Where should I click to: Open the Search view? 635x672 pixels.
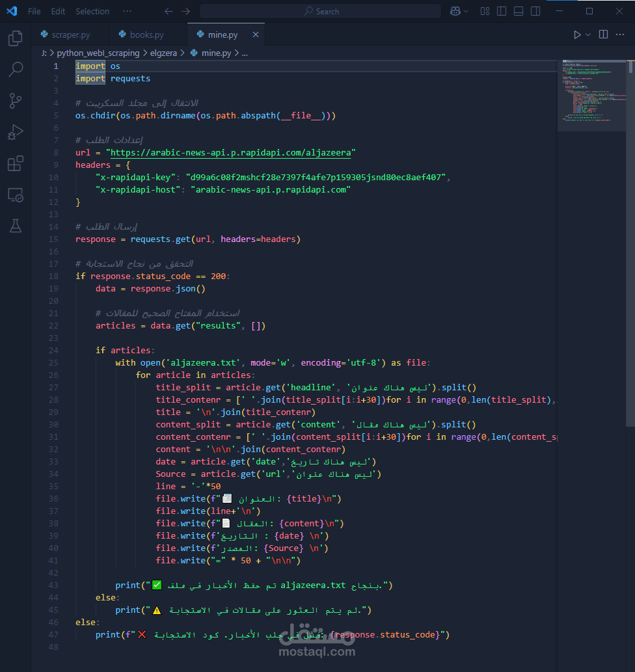coord(16,70)
